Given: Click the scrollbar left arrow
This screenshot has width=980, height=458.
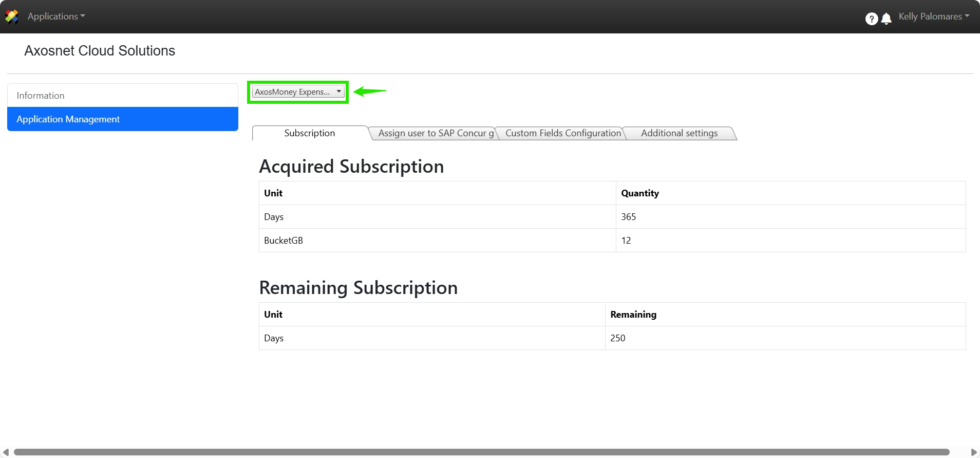Looking at the screenshot, I should 6,452.
